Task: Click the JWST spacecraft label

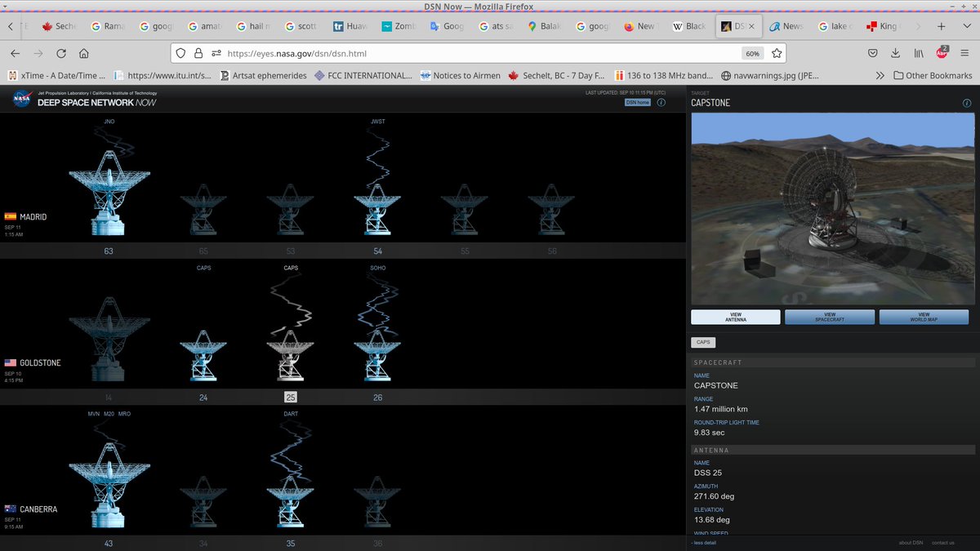Action: click(377, 122)
